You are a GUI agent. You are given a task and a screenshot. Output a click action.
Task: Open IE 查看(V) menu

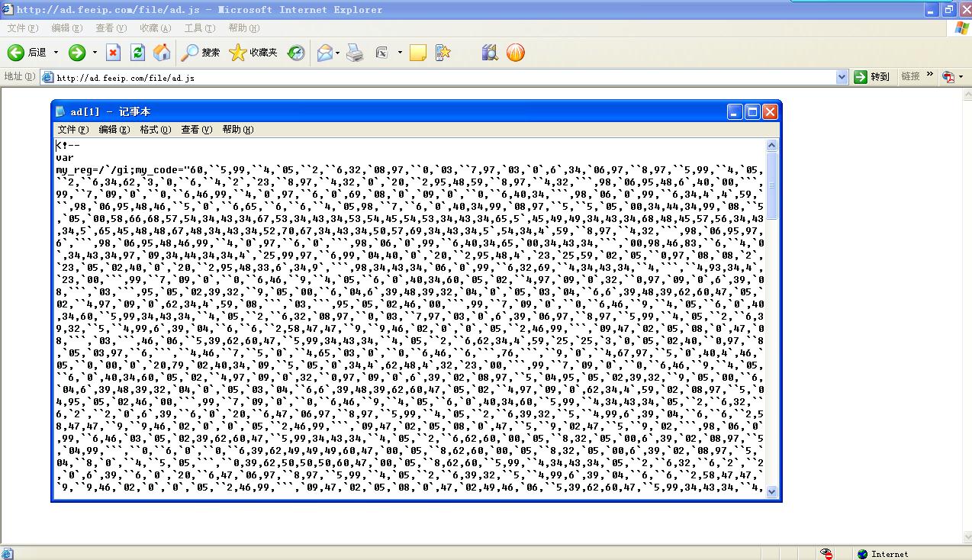pyautogui.click(x=111, y=28)
